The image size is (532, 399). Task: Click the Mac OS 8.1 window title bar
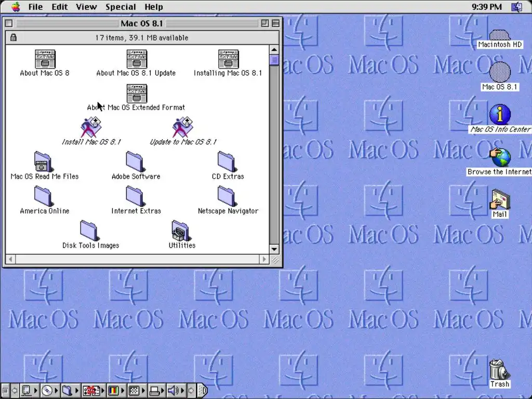(142, 23)
